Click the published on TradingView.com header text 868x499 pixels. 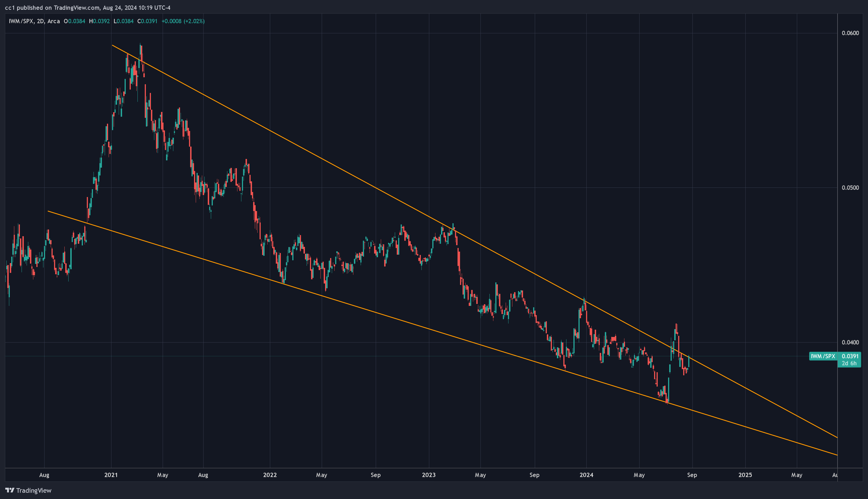pos(88,8)
